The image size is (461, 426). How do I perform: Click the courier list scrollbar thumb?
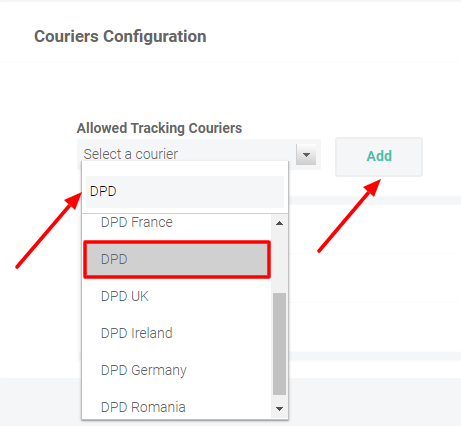pos(280,344)
